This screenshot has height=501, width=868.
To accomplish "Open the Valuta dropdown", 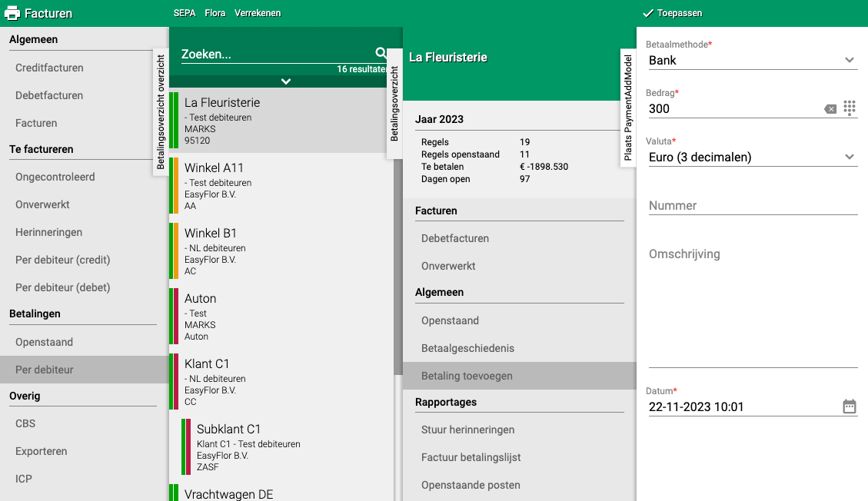I will pos(753,157).
